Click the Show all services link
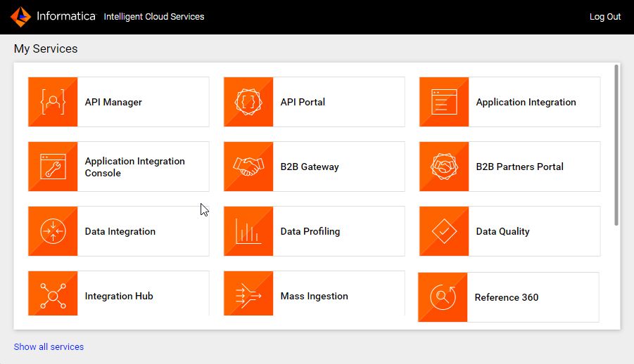 (49, 346)
